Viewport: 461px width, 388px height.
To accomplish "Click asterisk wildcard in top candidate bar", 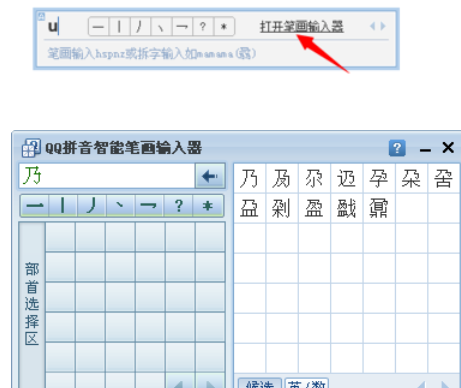I will [x=224, y=27].
